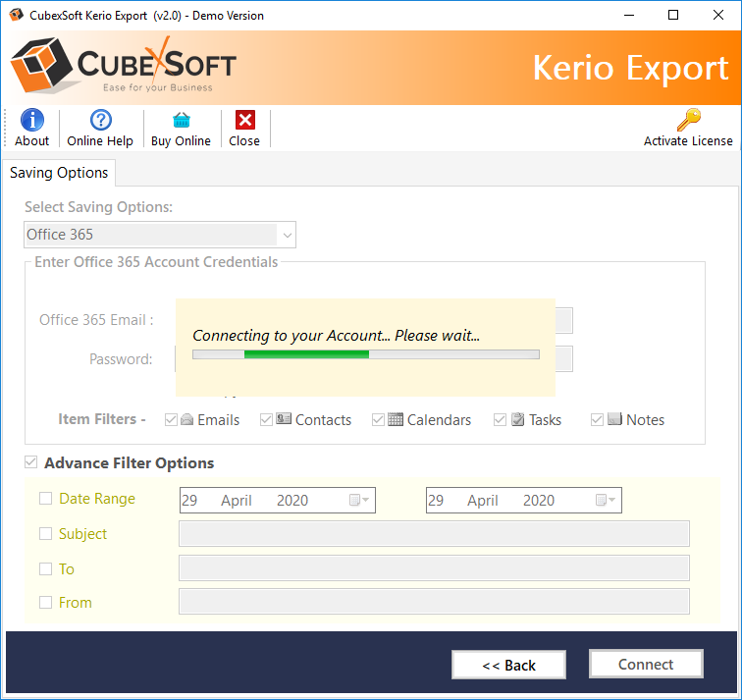Screen dimensions: 742x700
Task: Tick the Subject filter checkbox
Action: click(45, 534)
